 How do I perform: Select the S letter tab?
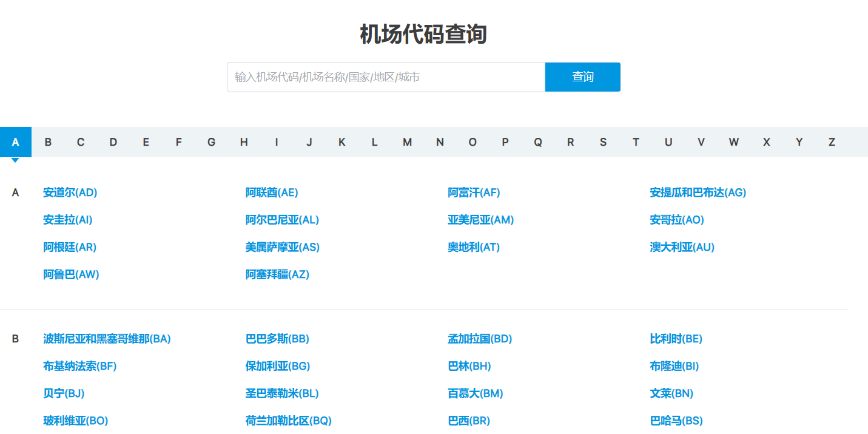point(603,142)
